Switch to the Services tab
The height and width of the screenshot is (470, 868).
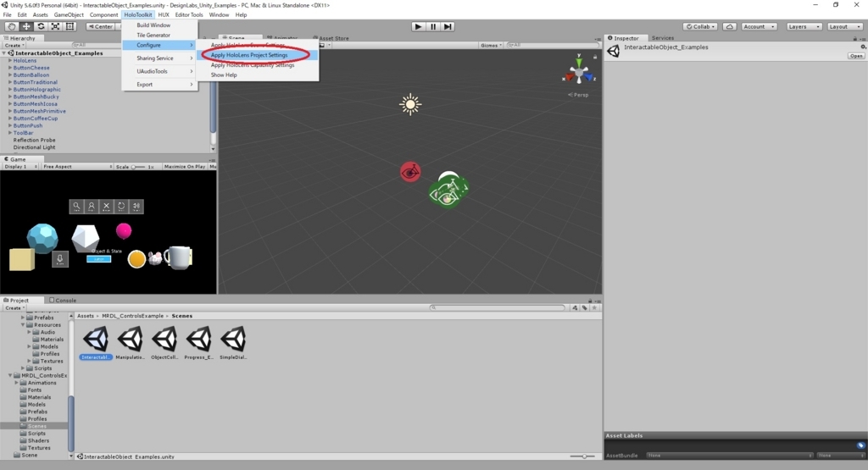[663, 38]
